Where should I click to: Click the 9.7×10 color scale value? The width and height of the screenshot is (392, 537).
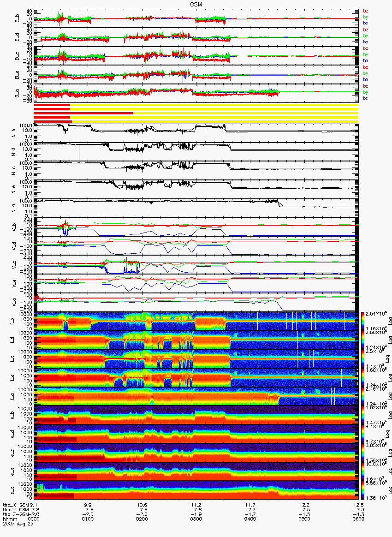point(374,442)
